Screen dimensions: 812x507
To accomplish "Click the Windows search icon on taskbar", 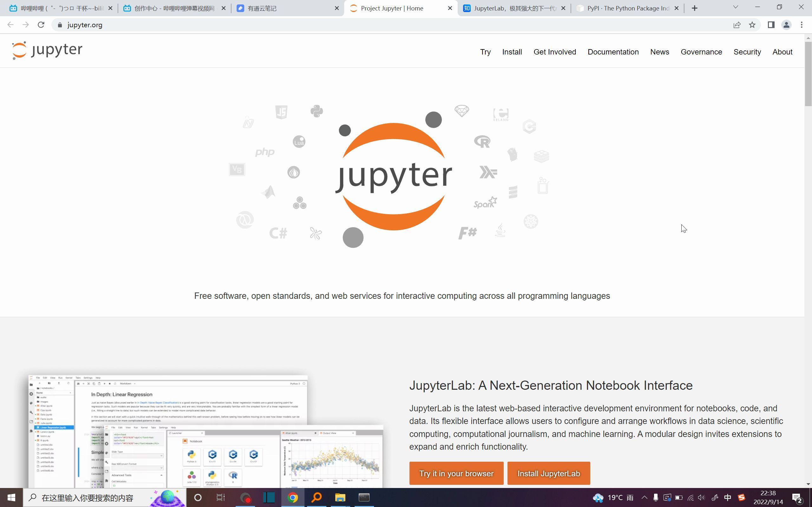I will pyautogui.click(x=33, y=497).
